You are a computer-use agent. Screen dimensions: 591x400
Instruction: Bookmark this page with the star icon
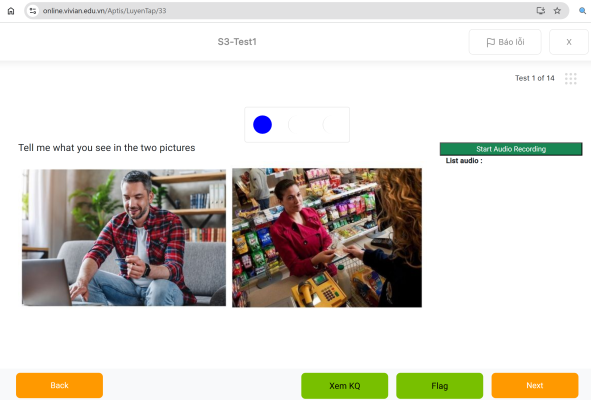pos(557,11)
